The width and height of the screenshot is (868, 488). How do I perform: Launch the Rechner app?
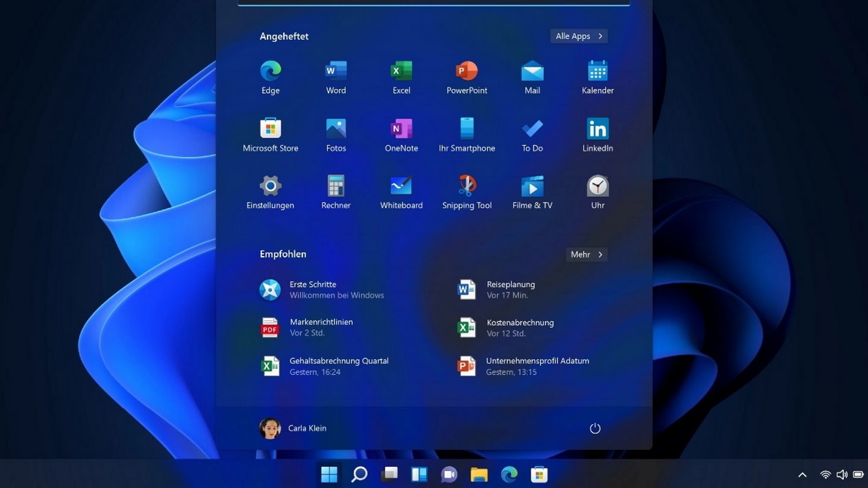tap(335, 187)
